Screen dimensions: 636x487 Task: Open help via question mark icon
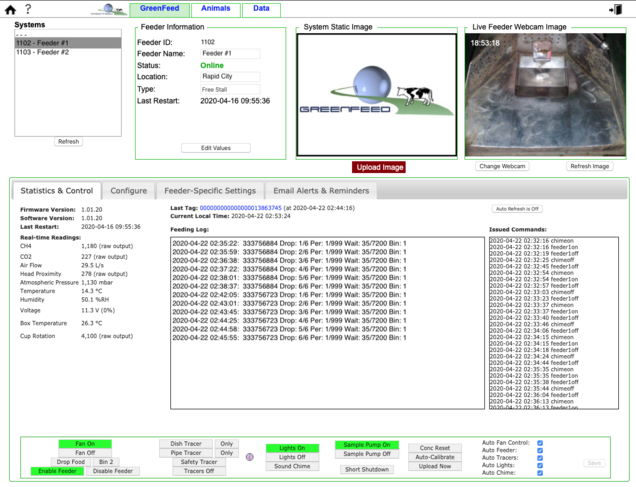tap(28, 9)
